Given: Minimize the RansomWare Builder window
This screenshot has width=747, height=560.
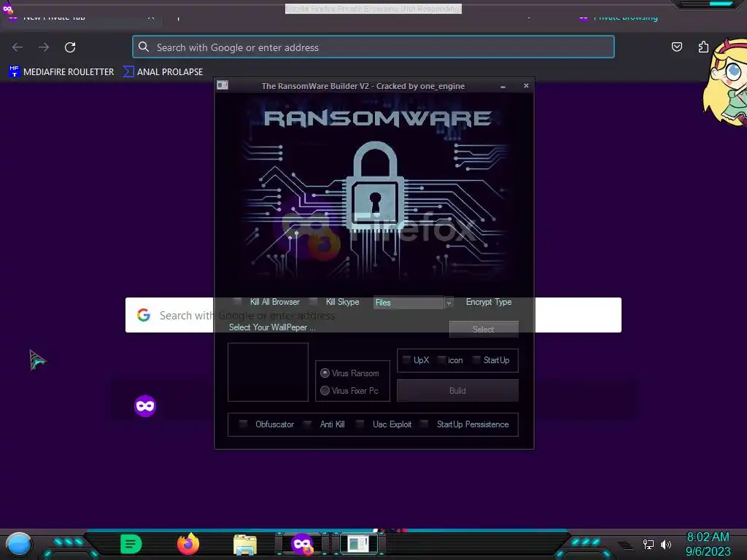Looking at the screenshot, I should click(x=503, y=86).
